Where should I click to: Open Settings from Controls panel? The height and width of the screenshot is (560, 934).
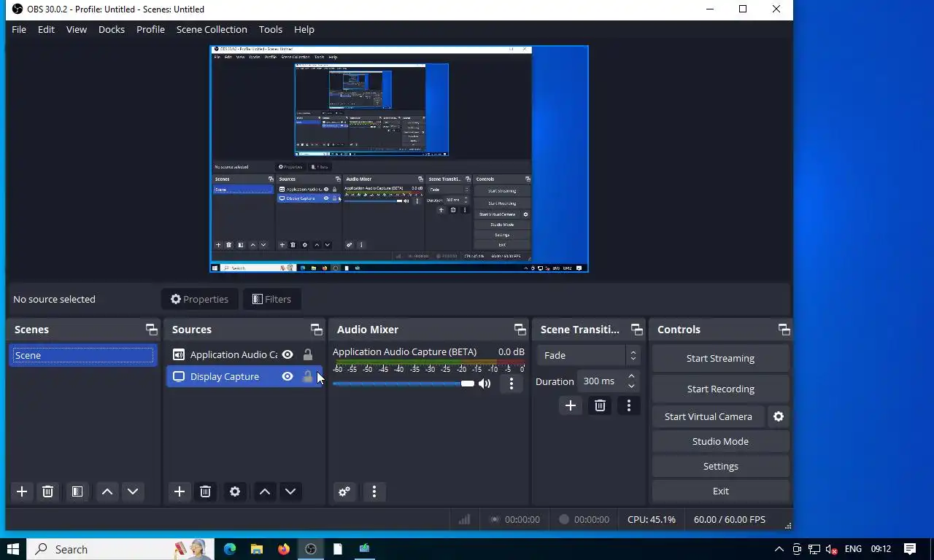tap(720, 466)
